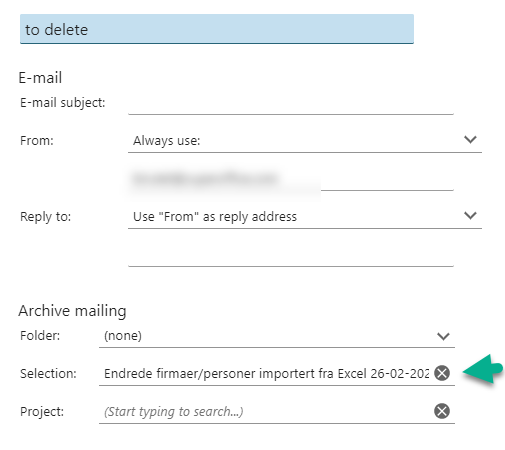
Task: Clear the Selection field with its X icon
Action: tap(442, 373)
